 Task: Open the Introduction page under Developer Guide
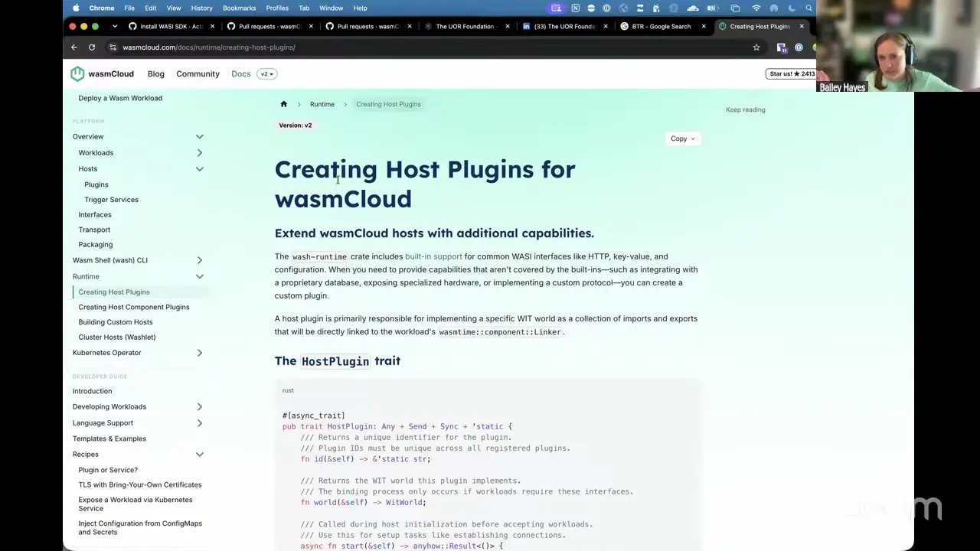(92, 391)
